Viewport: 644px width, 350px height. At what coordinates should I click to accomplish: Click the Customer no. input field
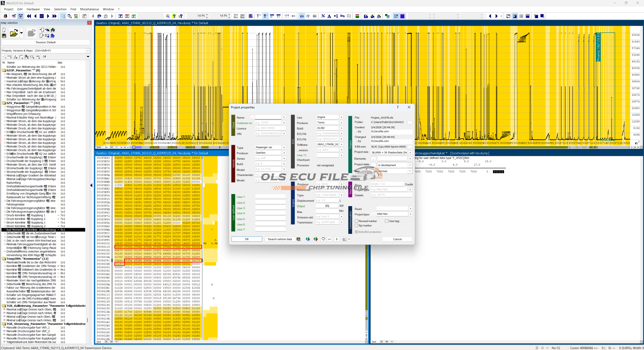[268, 123]
